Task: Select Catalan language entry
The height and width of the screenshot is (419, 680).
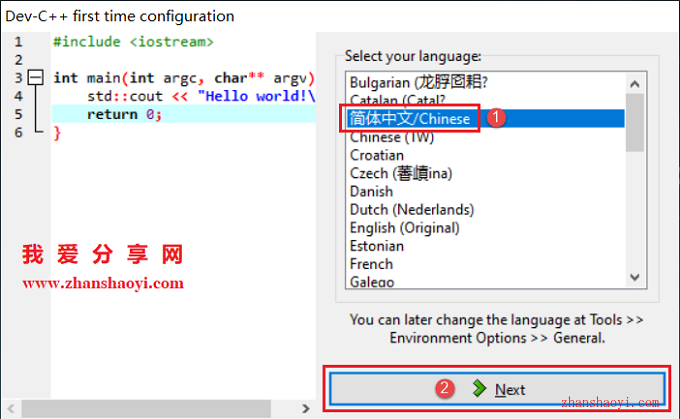Action: coord(485,101)
